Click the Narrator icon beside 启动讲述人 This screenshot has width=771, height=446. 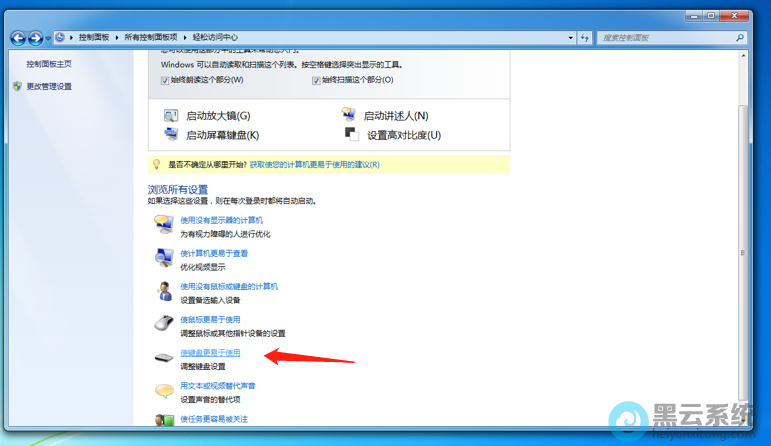[x=348, y=116]
